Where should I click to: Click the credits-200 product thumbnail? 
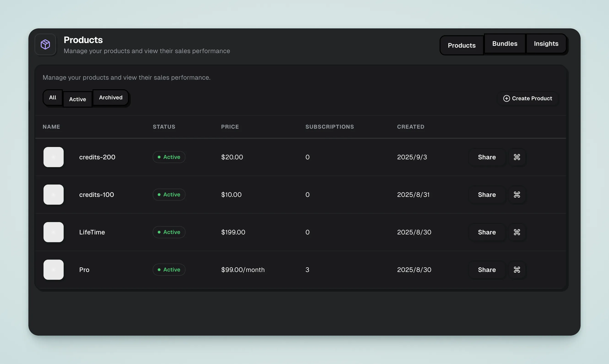tap(54, 157)
